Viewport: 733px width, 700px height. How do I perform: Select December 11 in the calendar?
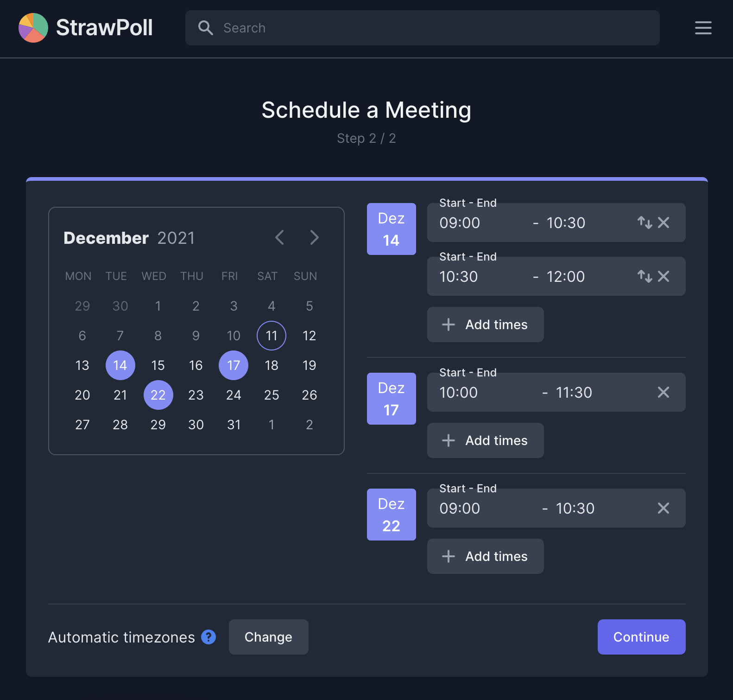coord(272,336)
